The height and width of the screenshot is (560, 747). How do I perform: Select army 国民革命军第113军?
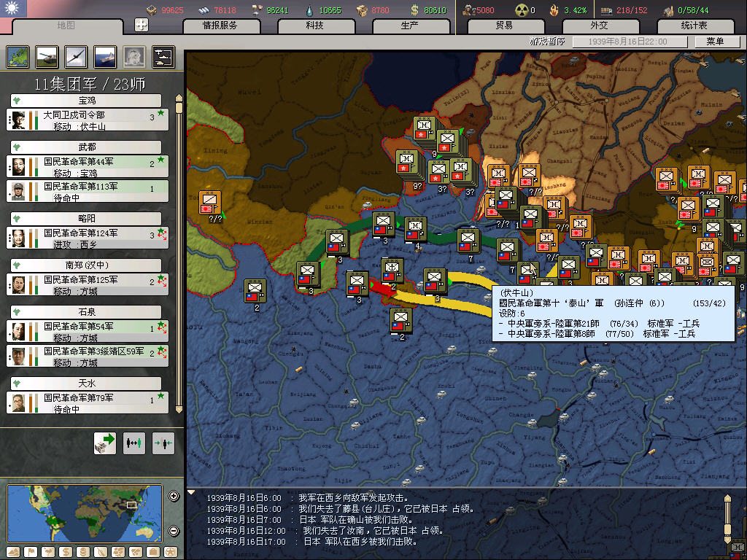coord(88,191)
